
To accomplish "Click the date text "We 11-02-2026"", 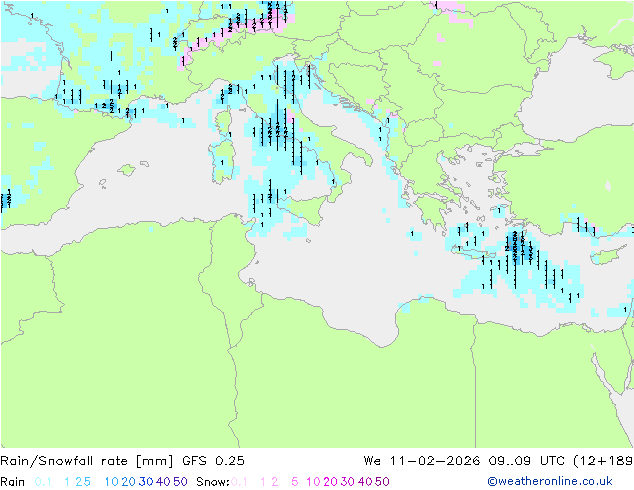I will [x=421, y=460].
